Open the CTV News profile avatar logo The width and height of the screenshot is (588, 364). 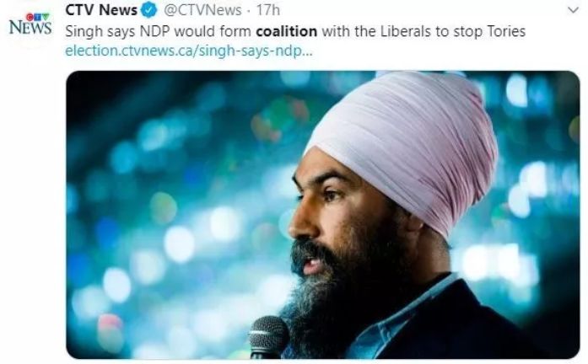coord(30,24)
